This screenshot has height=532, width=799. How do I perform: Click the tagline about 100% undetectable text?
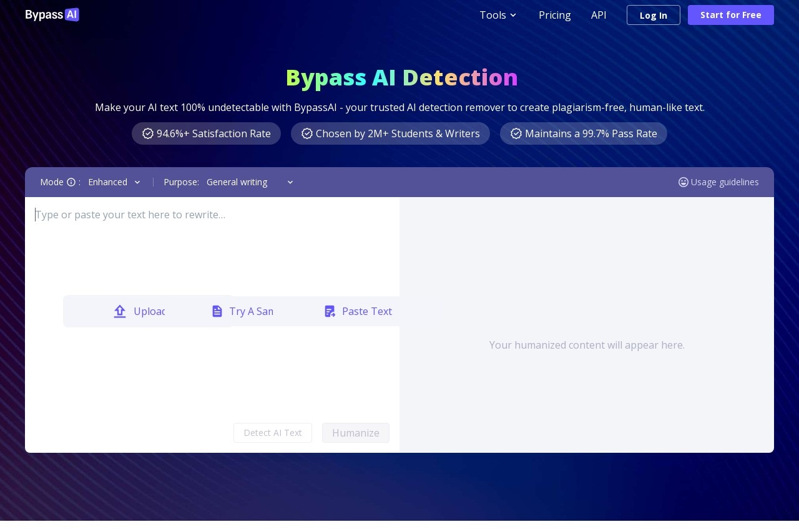tap(399, 107)
